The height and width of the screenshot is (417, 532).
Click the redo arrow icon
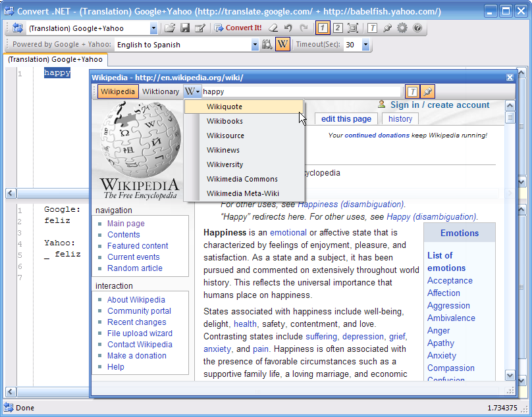tap(304, 28)
